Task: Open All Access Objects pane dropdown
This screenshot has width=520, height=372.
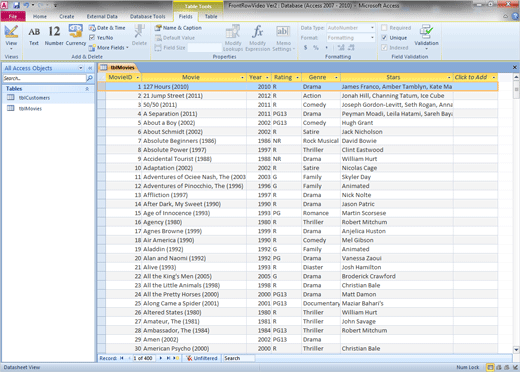Action: coord(81,68)
